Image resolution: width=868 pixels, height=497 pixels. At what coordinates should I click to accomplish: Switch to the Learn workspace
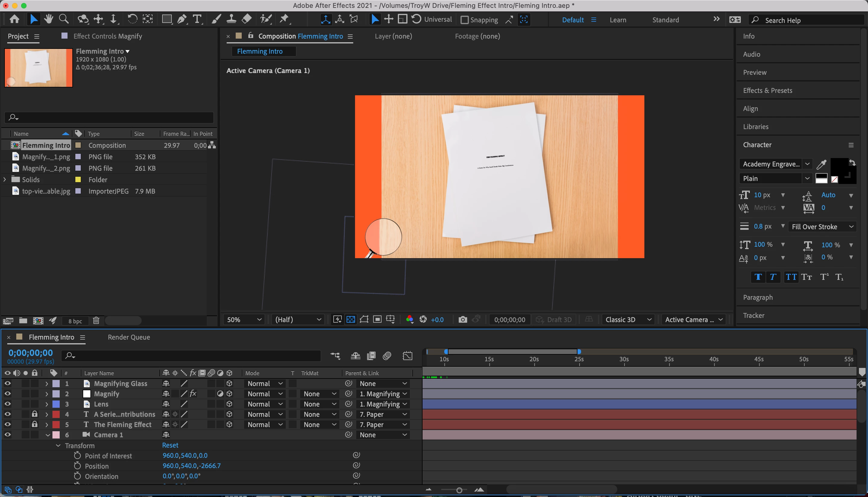pyautogui.click(x=618, y=20)
